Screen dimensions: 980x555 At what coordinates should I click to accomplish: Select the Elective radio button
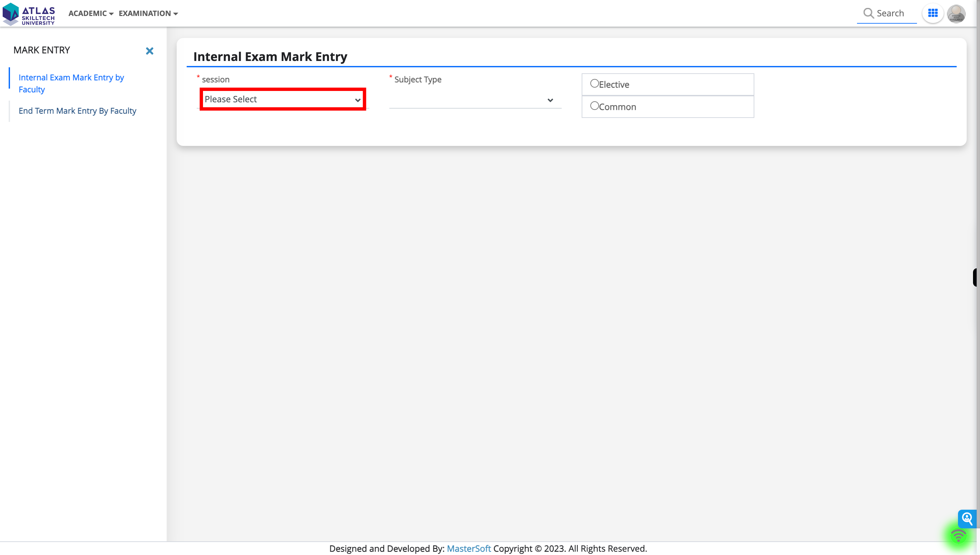point(594,83)
